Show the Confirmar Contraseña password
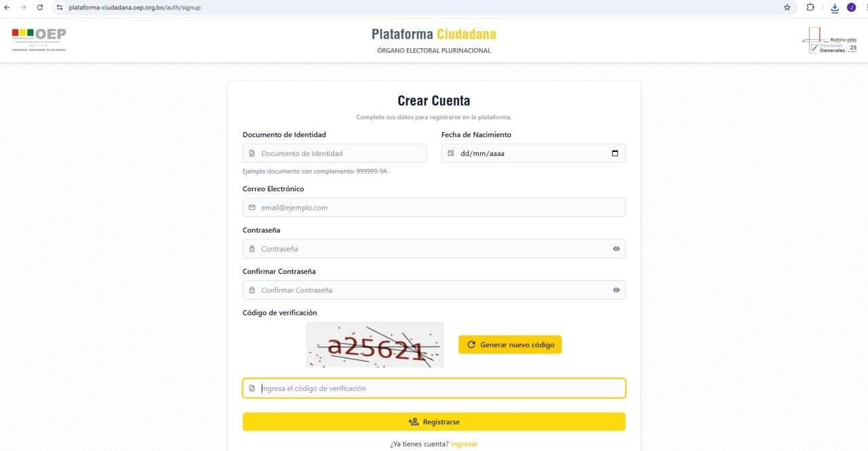Image resolution: width=868 pixels, height=451 pixels. (616, 290)
